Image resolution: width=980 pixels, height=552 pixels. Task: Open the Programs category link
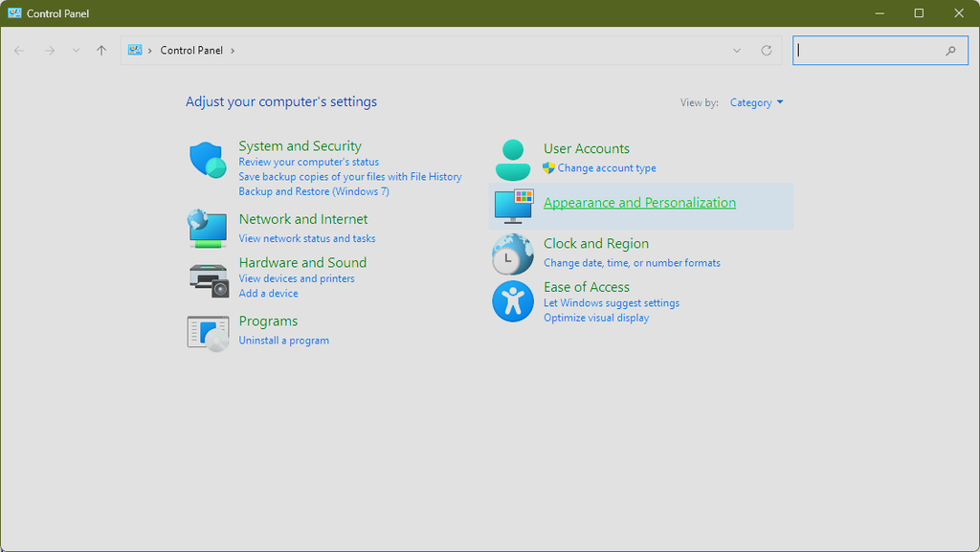268,320
